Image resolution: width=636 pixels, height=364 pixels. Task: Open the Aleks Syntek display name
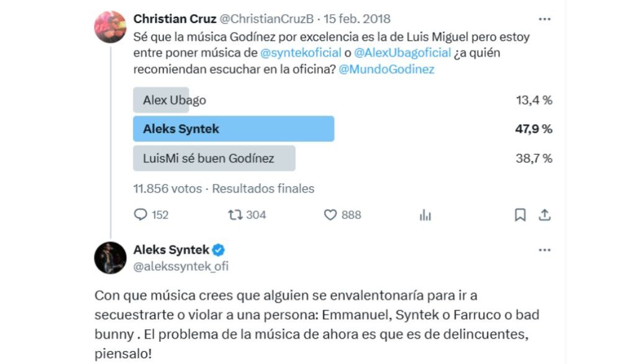click(x=171, y=250)
